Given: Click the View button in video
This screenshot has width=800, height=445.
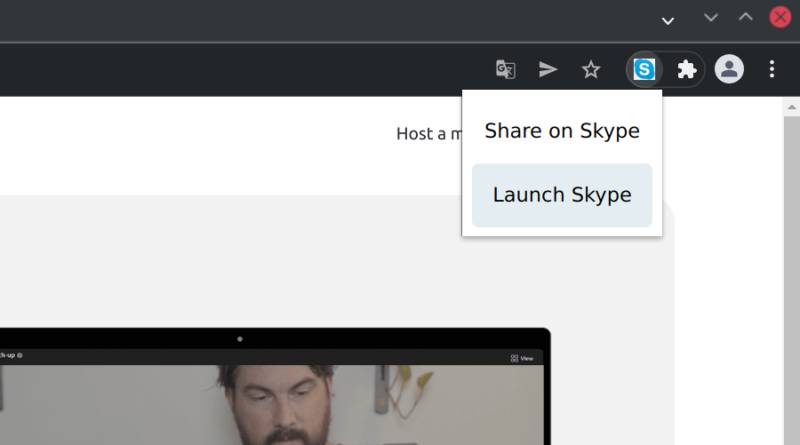Looking at the screenshot, I should pyautogui.click(x=521, y=358).
